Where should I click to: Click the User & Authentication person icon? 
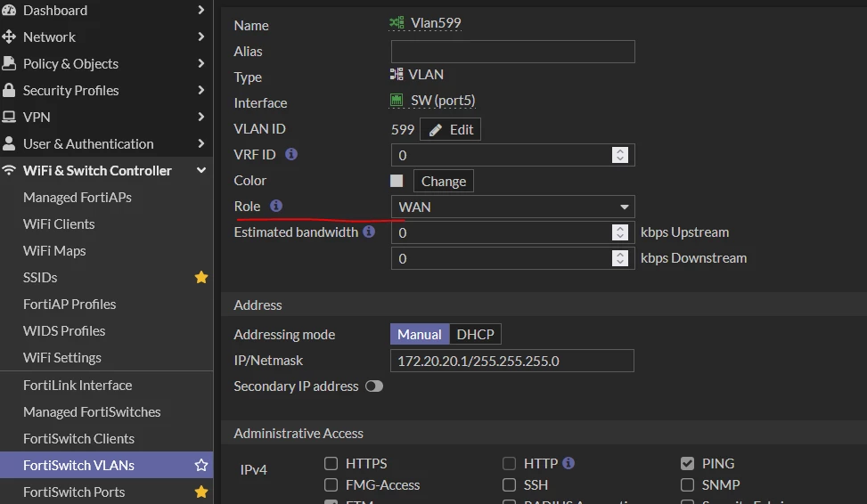(9, 143)
